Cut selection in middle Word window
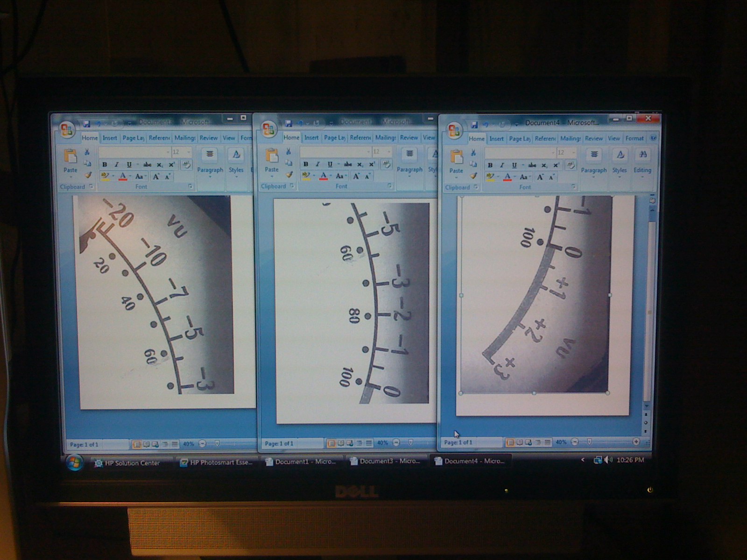 point(289,152)
